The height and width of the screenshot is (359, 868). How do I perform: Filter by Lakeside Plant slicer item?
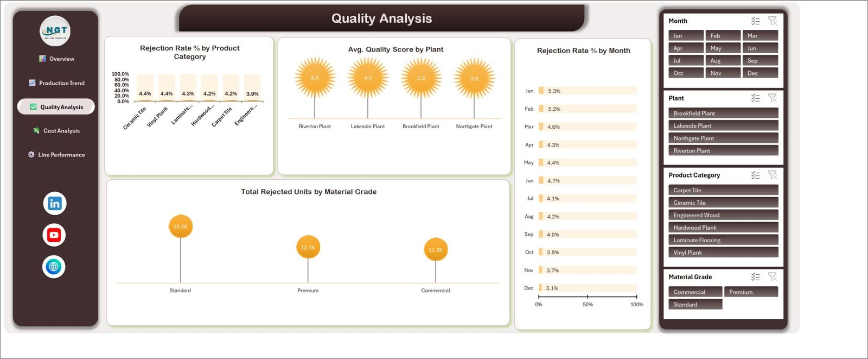(x=723, y=126)
